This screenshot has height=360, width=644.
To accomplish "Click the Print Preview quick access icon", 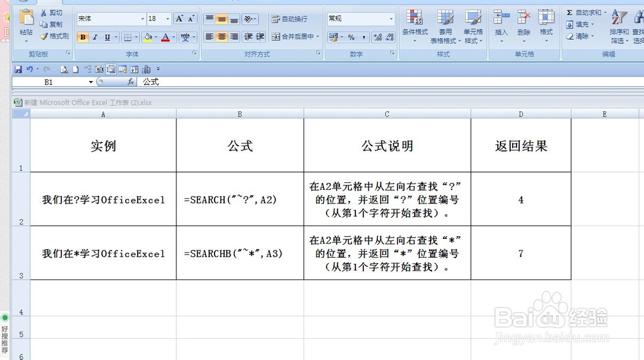I will point(64,70).
